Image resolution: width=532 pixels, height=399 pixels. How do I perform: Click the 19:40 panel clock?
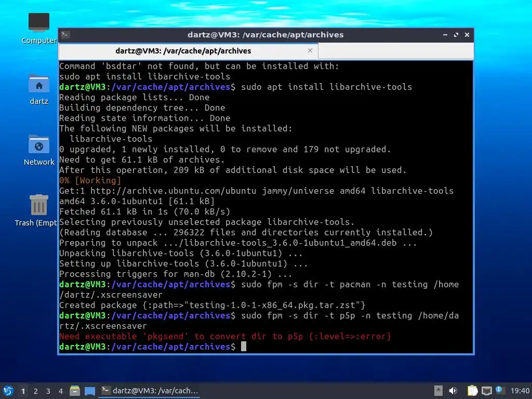(520, 391)
